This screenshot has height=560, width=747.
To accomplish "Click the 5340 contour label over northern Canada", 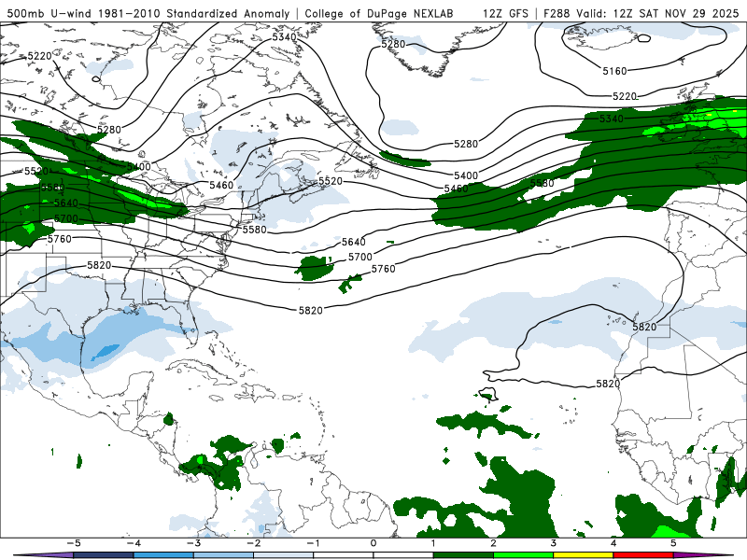I will [285, 36].
